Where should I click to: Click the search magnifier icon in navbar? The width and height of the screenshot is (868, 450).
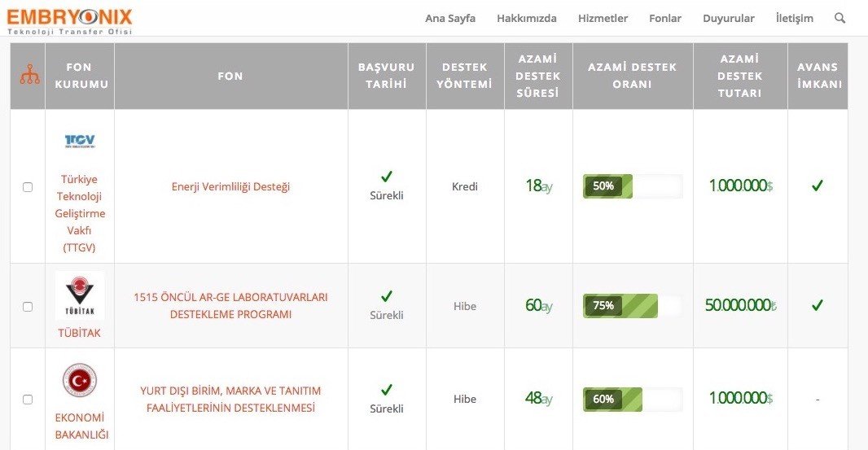pyautogui.click(x=840, y=18)
